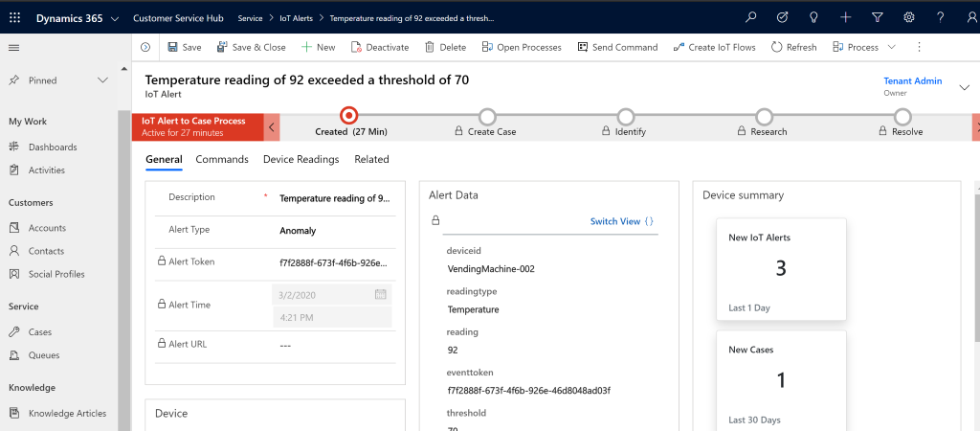Open the Process dropdown in command bar
This screenshot has width=980, height=431.
[x=864, y=47]
